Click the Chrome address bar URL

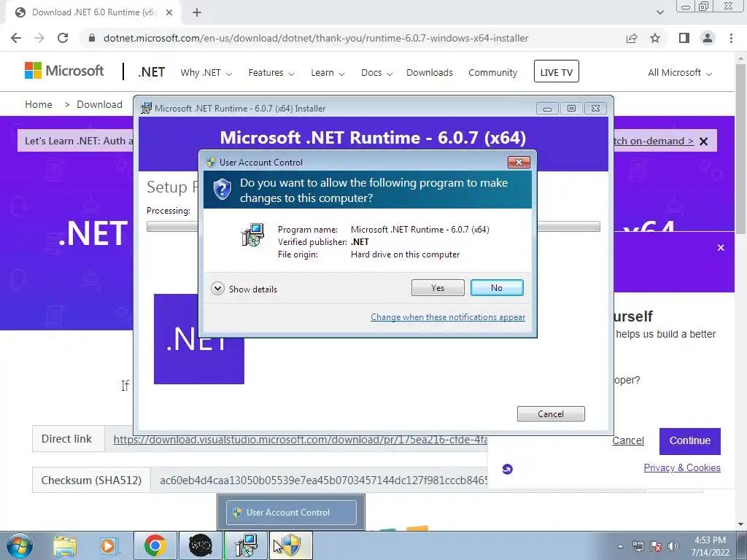tap(316, 38)
